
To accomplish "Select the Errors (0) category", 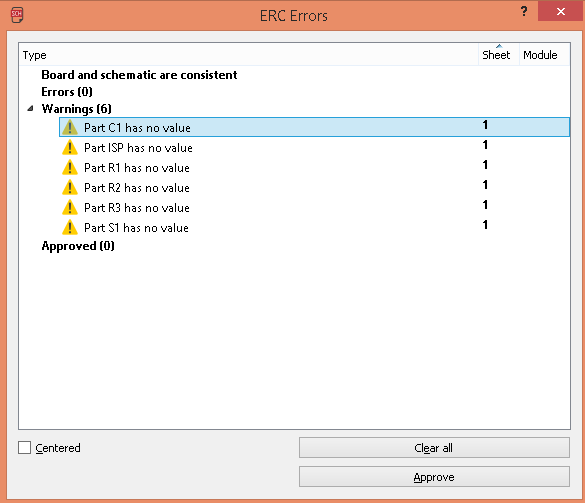I will pos(67,92).
